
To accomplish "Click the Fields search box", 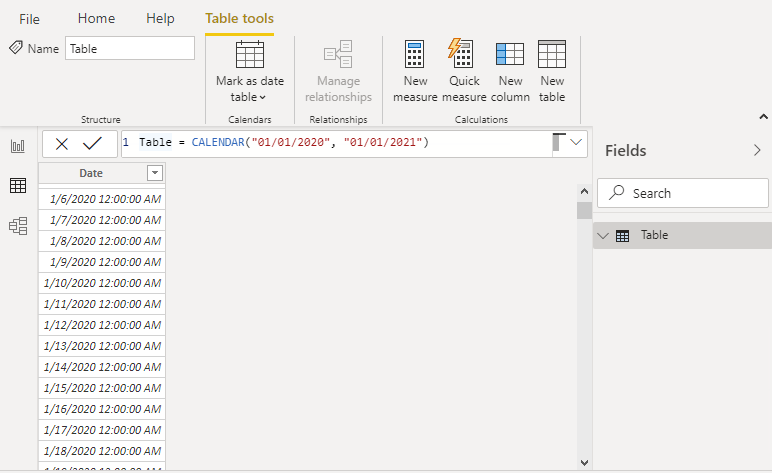I will pyautogui.click(x=683, y=193).
